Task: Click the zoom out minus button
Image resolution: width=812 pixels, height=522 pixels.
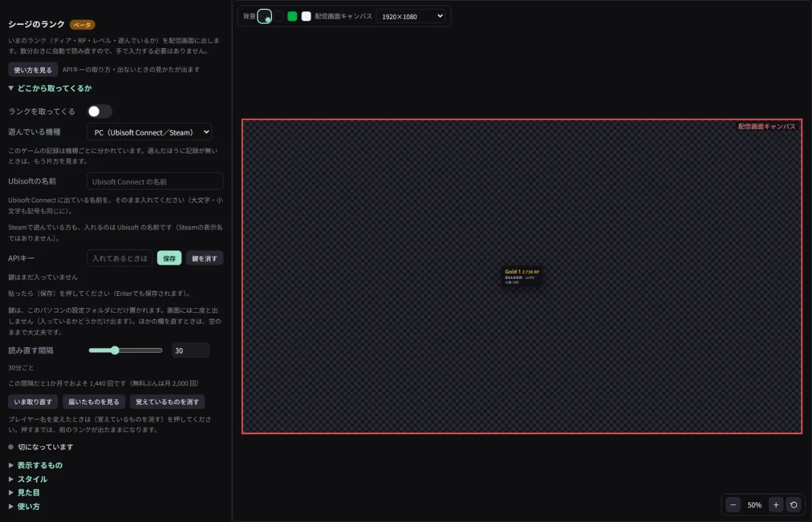Action: click(x=733, y=504)
